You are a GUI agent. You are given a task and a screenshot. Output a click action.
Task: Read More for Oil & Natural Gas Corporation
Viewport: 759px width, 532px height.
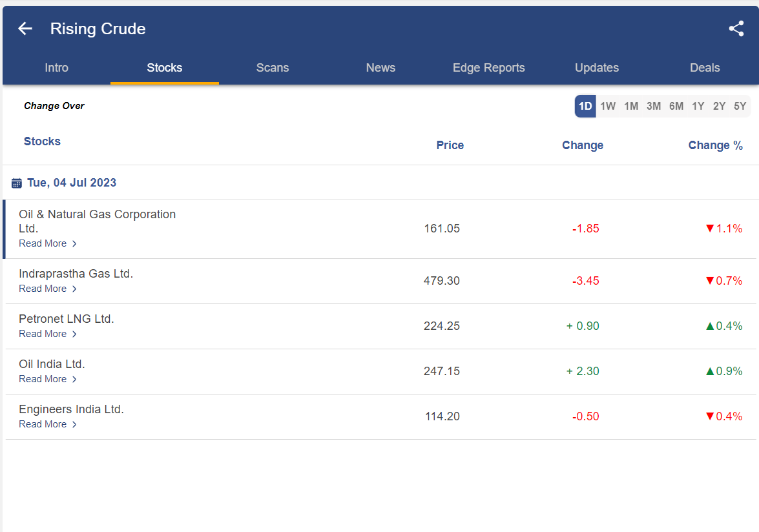48,243
